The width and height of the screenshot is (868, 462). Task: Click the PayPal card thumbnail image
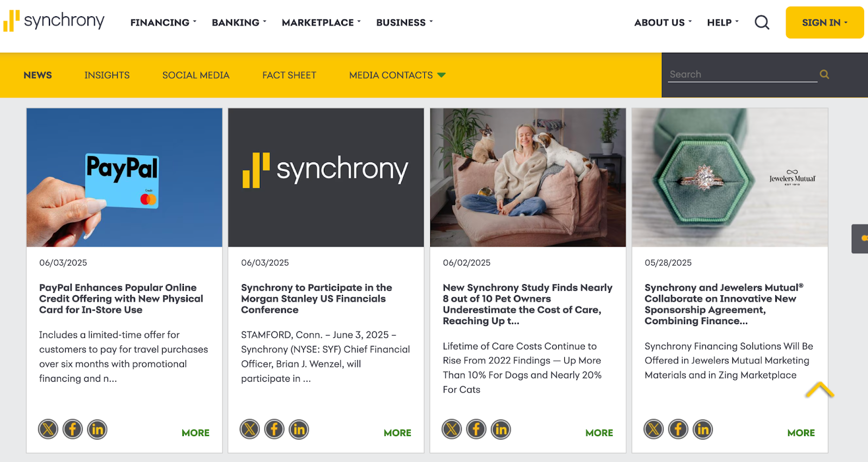coord(124,177)
